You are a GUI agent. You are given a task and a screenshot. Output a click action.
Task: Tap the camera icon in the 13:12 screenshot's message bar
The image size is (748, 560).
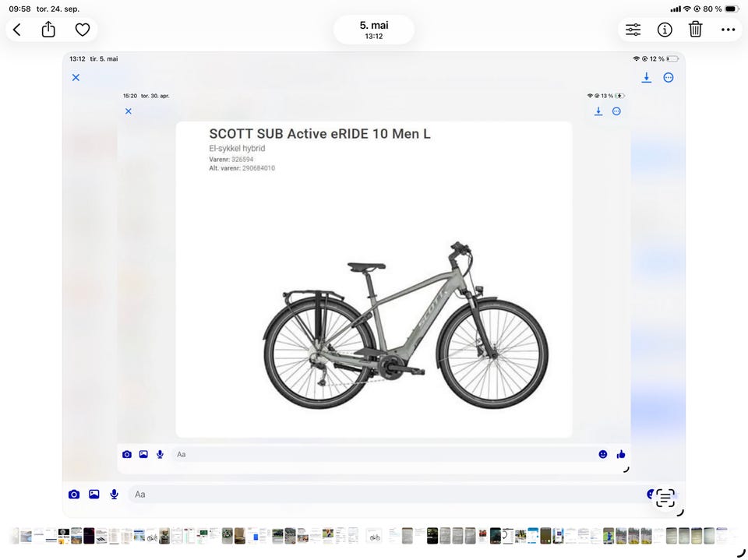[74, 494]
